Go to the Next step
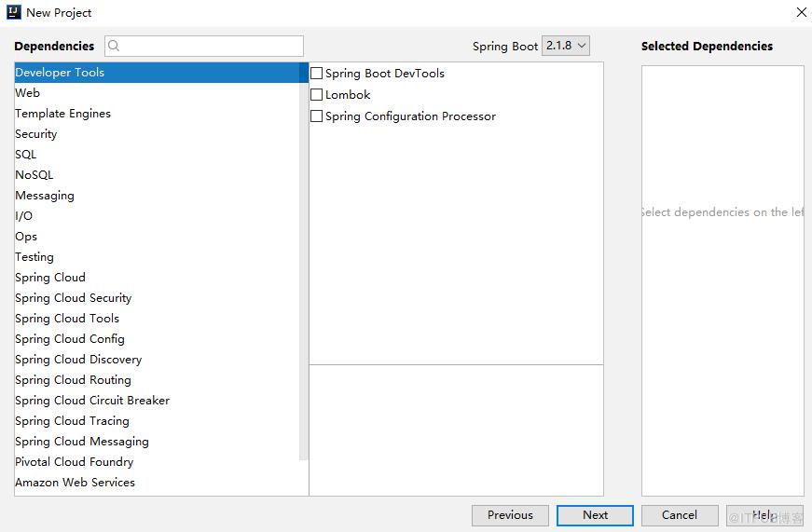812x532 pixels. pyautogui.click(x=595, y=515)
